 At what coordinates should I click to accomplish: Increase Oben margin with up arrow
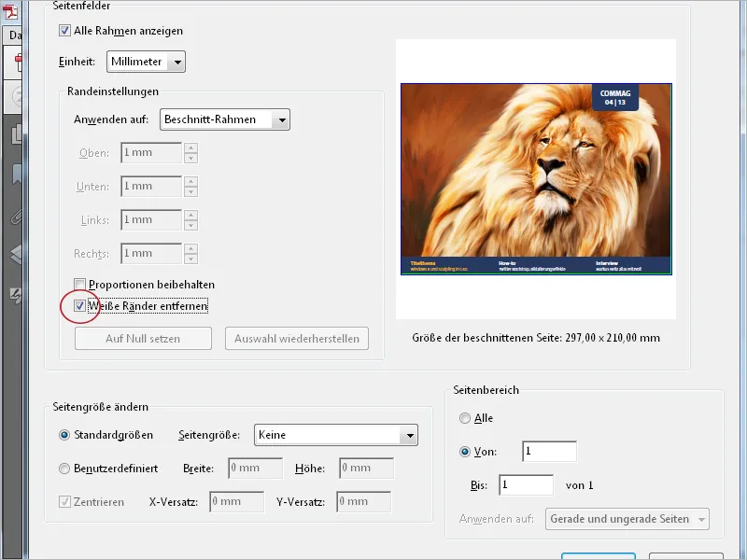point(190,147)
